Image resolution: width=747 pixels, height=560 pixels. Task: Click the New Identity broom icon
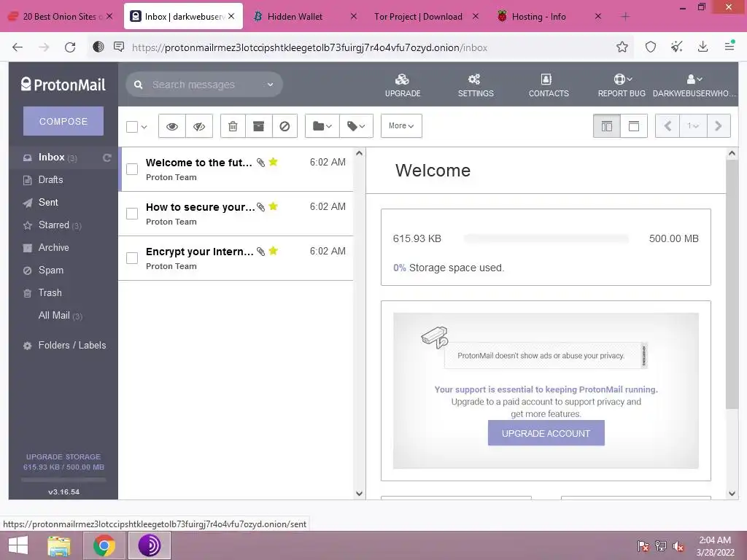pos(676,47)
